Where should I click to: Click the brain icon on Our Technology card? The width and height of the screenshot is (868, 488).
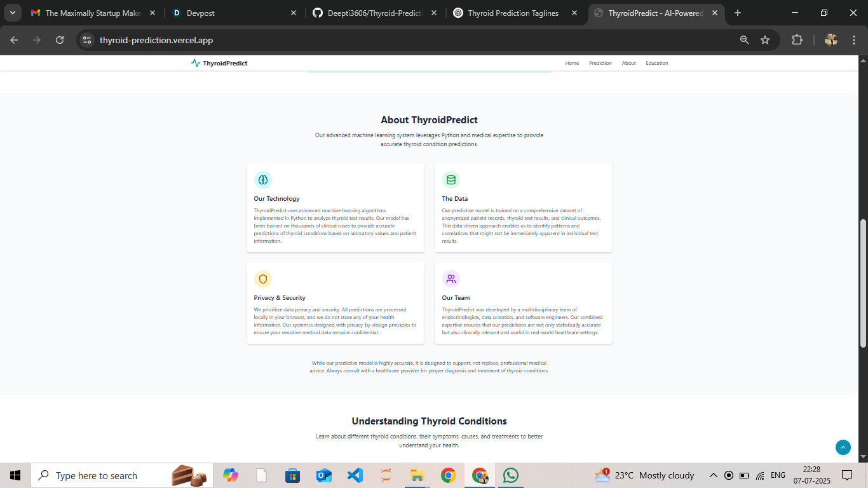coord(263,180)
